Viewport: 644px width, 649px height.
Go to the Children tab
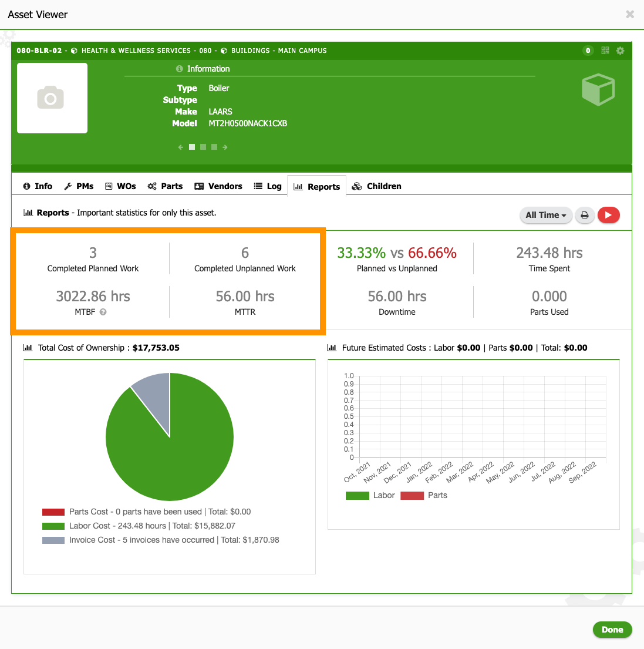(377, 186)
